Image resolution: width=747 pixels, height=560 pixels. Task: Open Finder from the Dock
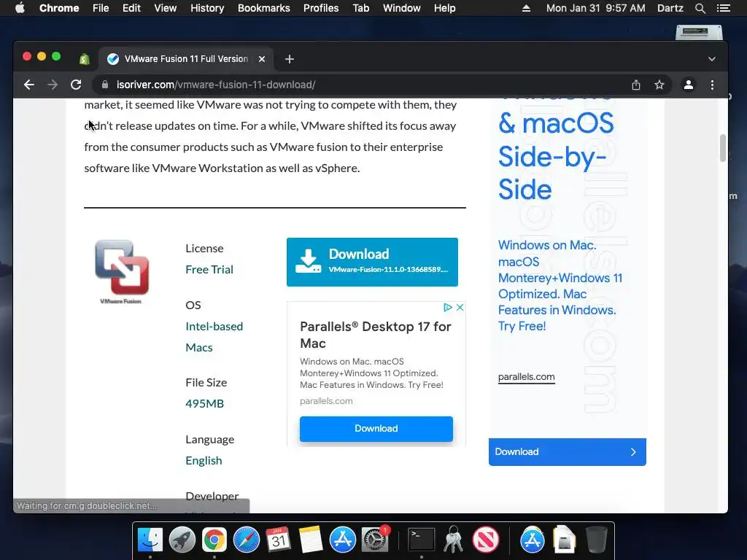[150, 540]
